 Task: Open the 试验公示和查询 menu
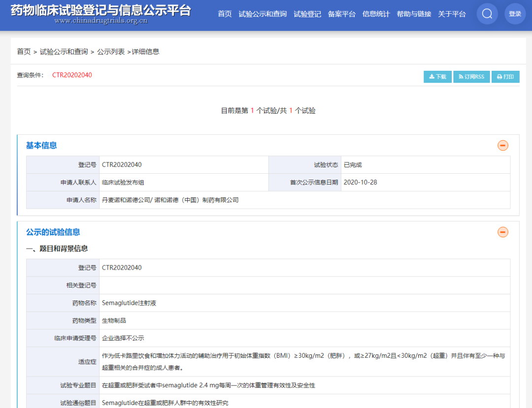[263, 14]
